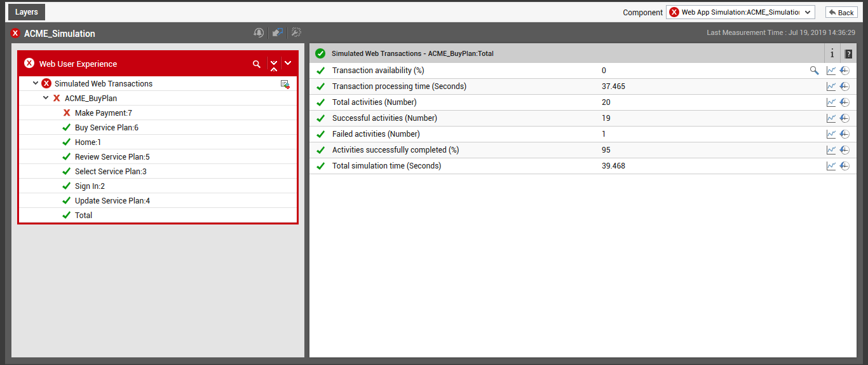Image resolution: width=868 pixels, height=365 pixels.
Task: Open the Component dropdown for Web App Simulation
Action: pos(740,12)
